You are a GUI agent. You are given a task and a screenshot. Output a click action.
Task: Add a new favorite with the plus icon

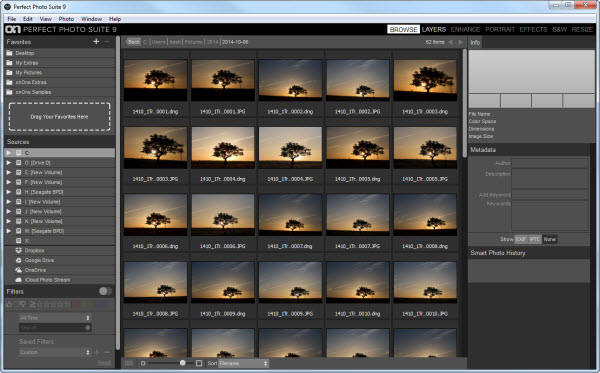[x=96, y=41]
